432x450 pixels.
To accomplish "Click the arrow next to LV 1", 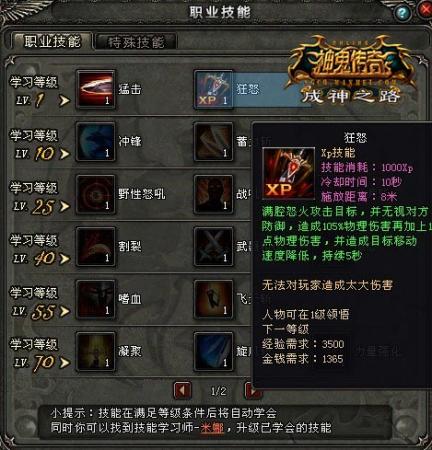I will pos(64,100).
